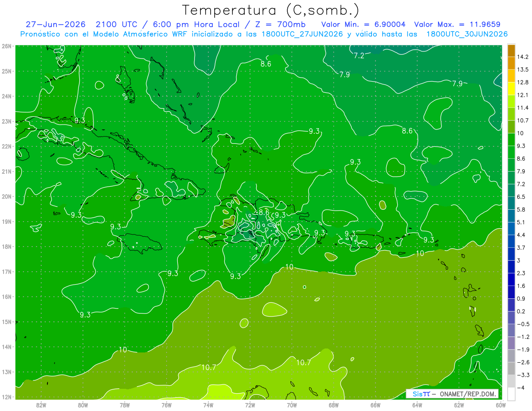This screenshot has height=411, width=532.
Task: Click the "10" contour label near 14N 78W
Action: [123, 350]
